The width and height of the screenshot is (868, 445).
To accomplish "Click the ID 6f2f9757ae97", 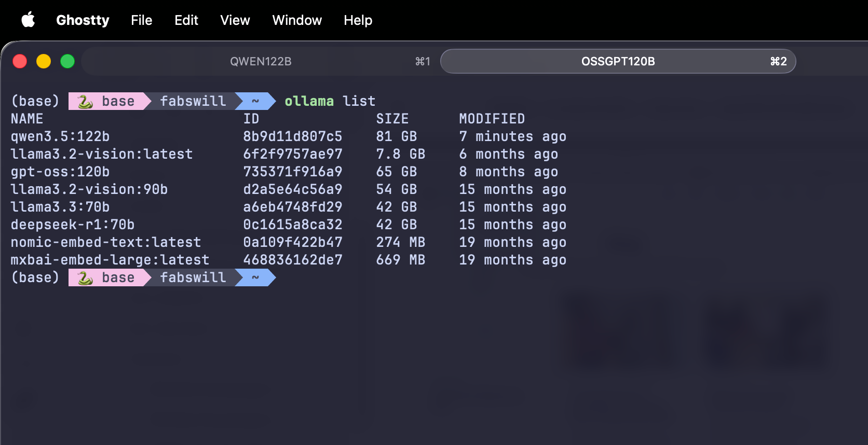I will [293, 154].
